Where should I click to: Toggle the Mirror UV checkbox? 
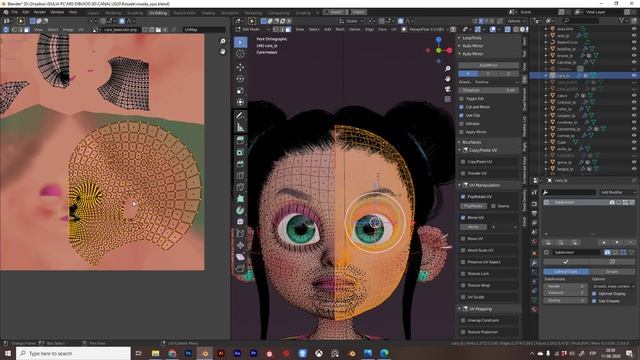coord(463,218)
